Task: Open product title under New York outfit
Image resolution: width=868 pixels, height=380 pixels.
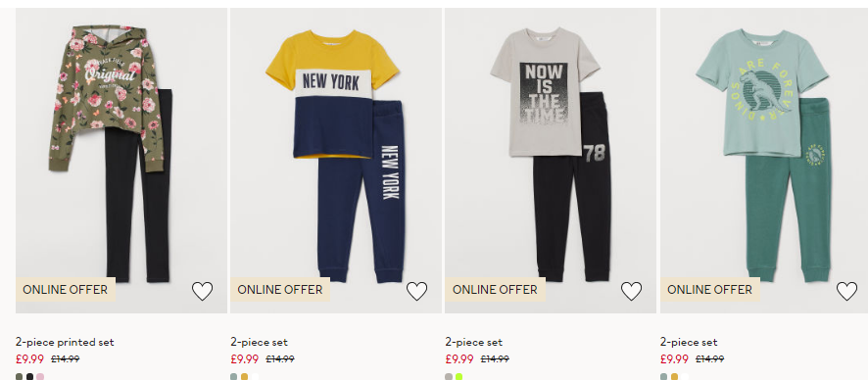Action: pos(259,342)
